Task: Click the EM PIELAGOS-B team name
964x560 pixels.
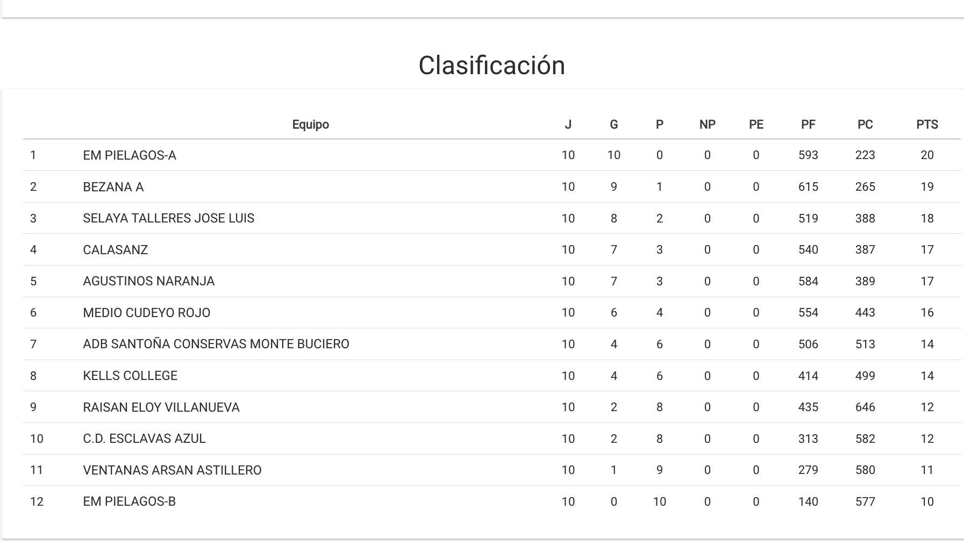Action: click(129, 501)
